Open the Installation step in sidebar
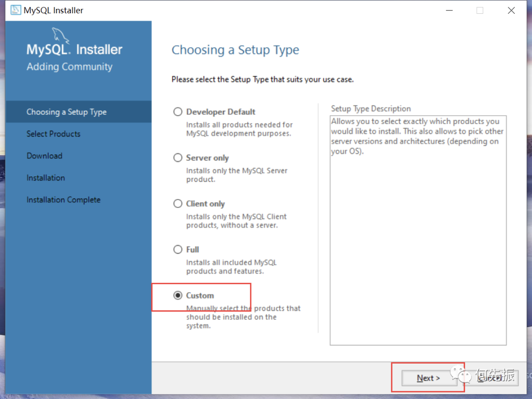 click(46, 178)
